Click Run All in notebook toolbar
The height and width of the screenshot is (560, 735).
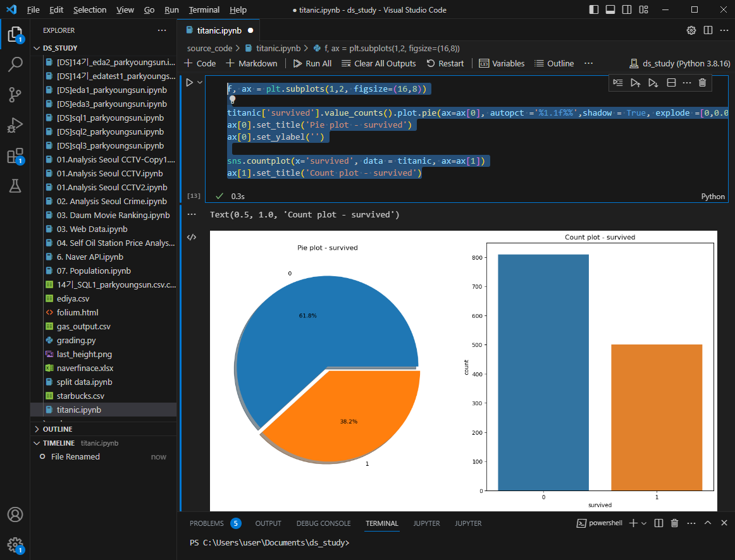[312, 63]
